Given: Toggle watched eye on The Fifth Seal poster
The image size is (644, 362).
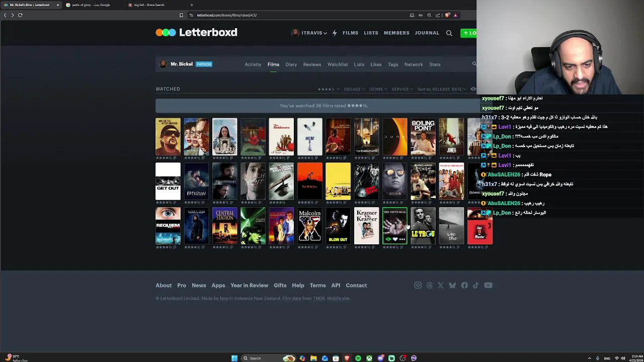Looking at the screenshot, I should coord(388,239).
